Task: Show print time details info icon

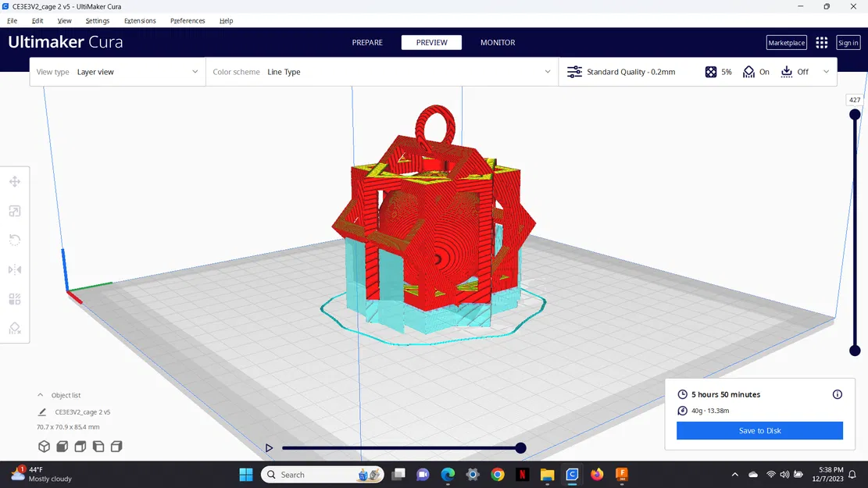Action: [837, 394]
